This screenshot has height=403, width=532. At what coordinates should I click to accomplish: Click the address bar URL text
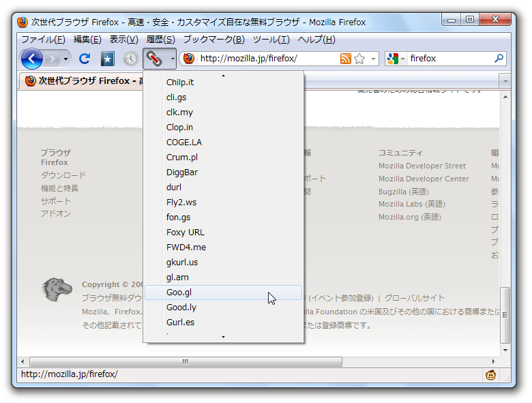[249, 59]
